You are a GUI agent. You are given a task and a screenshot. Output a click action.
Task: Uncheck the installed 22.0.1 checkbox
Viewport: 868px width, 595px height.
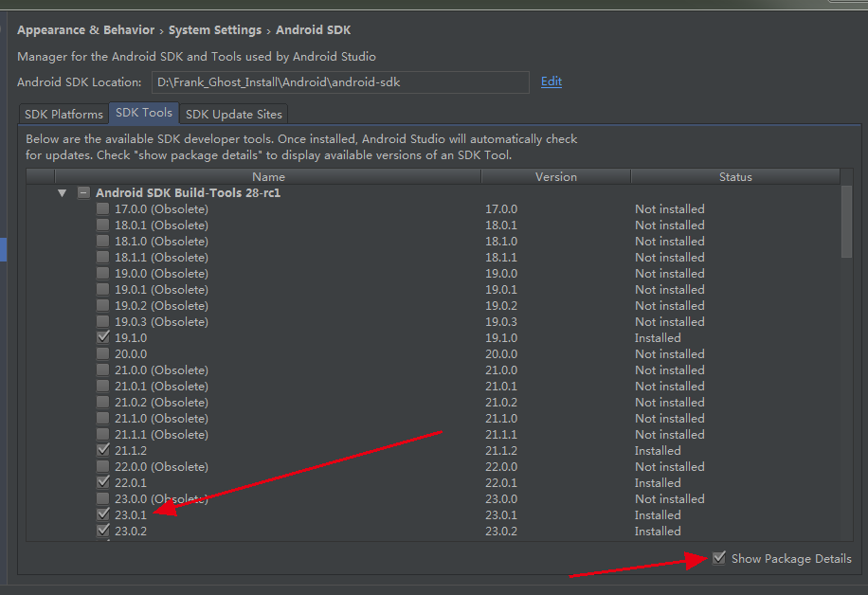[x=103, y=482]
